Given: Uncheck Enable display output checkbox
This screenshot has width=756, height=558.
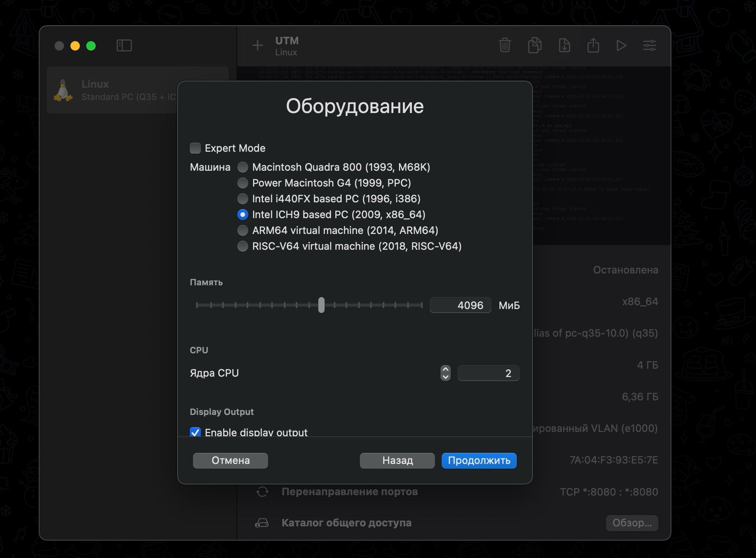Looking at the screenshot, I should pos(195,432).
